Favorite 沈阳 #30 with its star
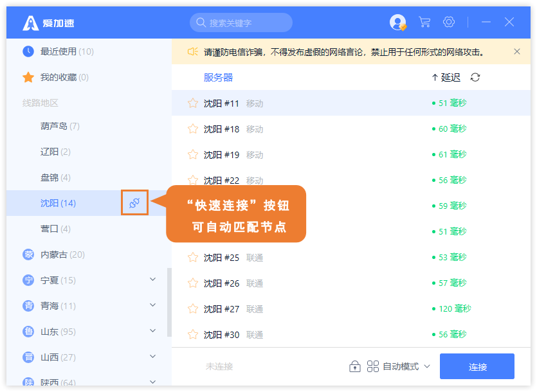Image resolution: width=537 pixels, height=392 pixels. coord(193,334)
